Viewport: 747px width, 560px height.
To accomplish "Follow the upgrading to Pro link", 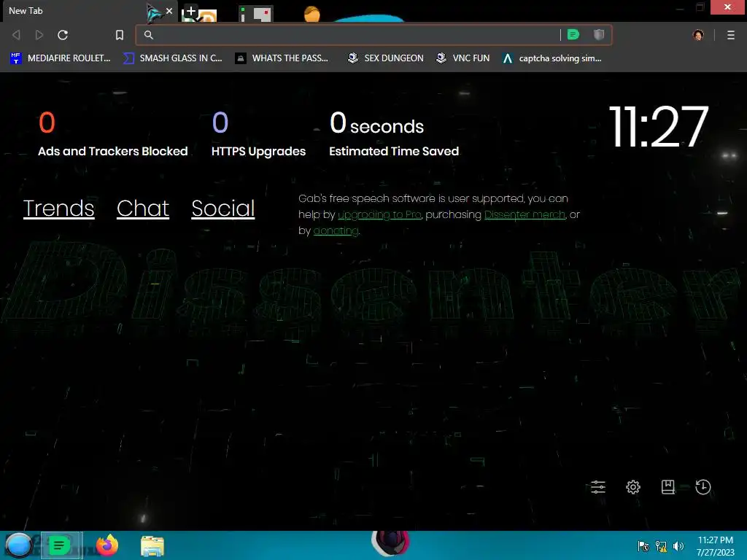I will click(379, 215).
